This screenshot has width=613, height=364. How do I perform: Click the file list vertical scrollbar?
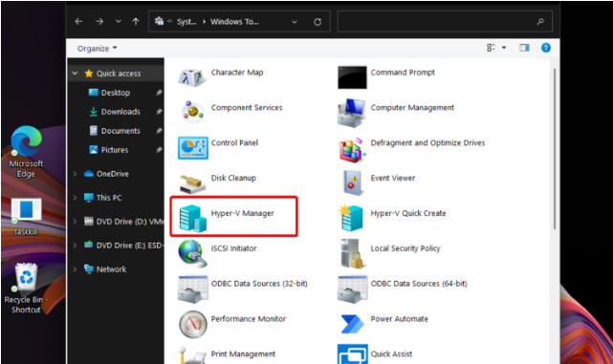pos(555,148)
